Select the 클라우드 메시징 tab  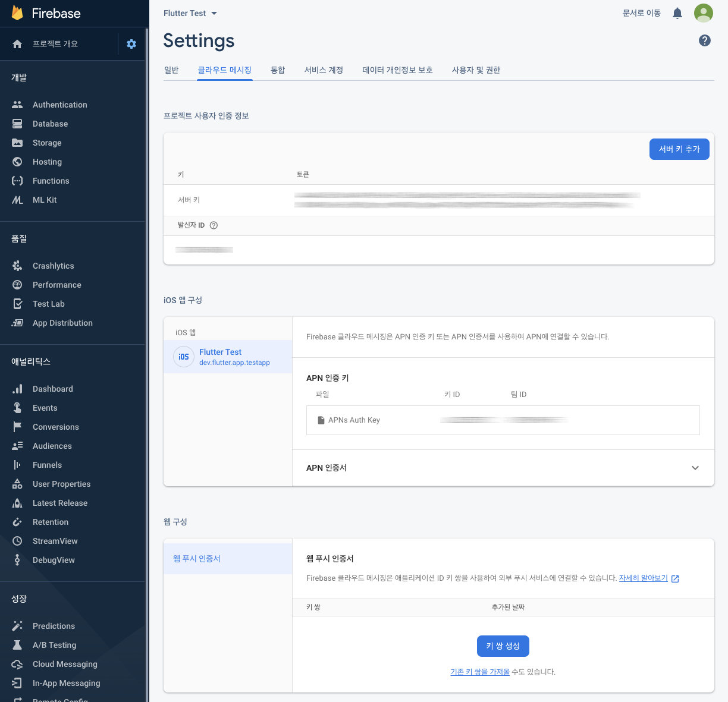(225, 70)
